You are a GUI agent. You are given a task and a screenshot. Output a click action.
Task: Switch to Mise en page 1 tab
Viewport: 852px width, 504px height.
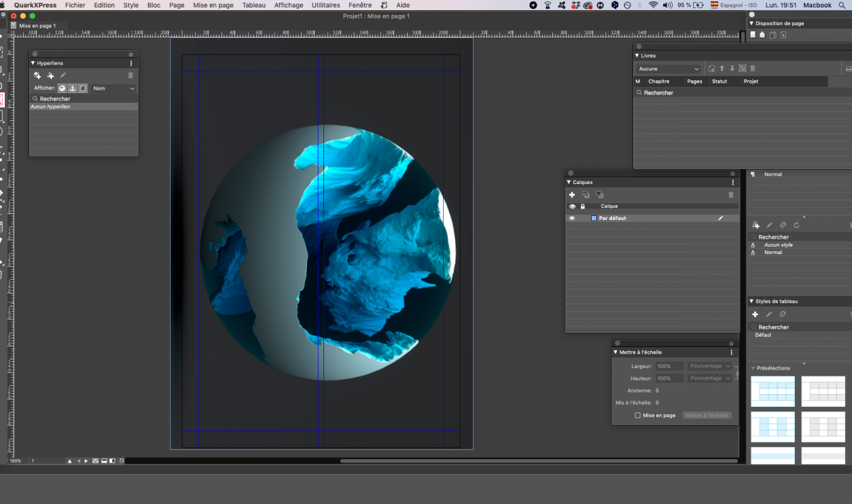(x=37, y=26)
